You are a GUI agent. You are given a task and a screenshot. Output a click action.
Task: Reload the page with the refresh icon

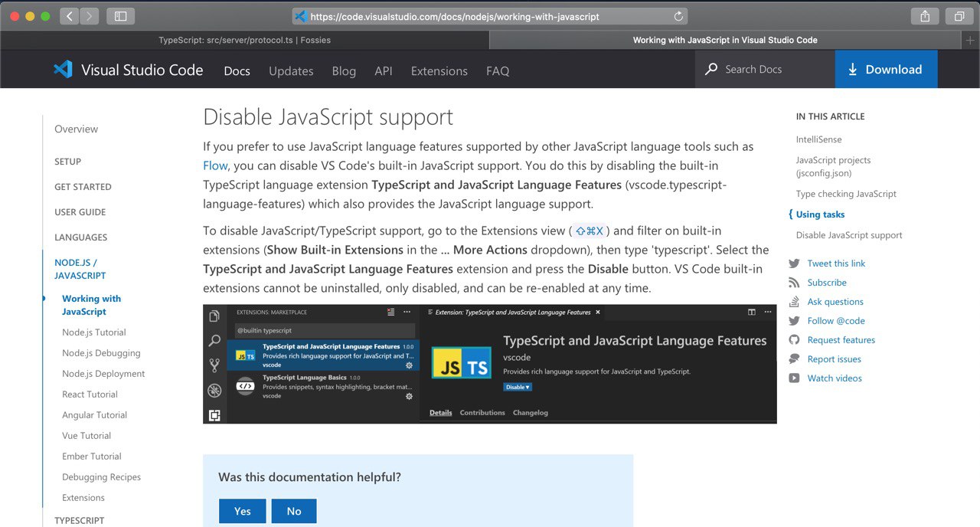pos(678,16)
